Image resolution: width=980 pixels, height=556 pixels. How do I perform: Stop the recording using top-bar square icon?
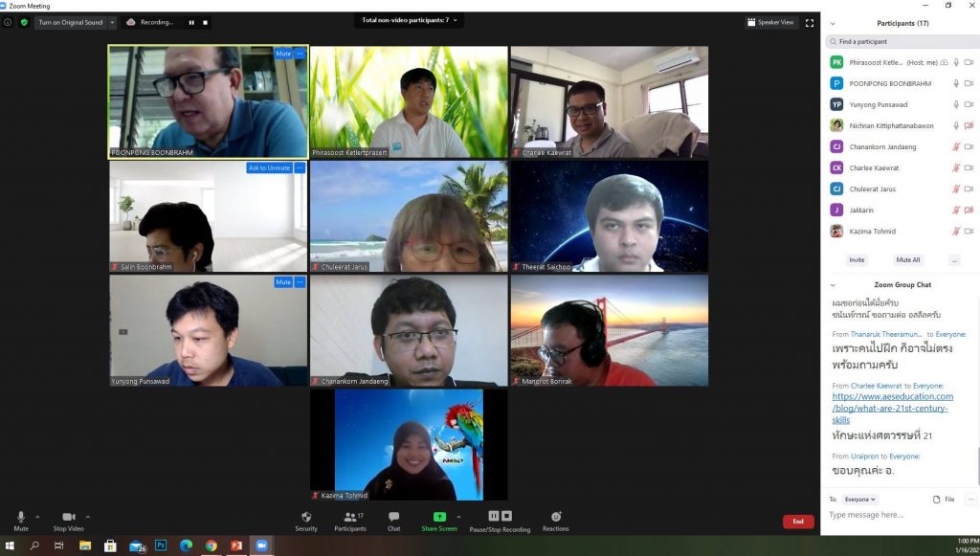(205, 22)
